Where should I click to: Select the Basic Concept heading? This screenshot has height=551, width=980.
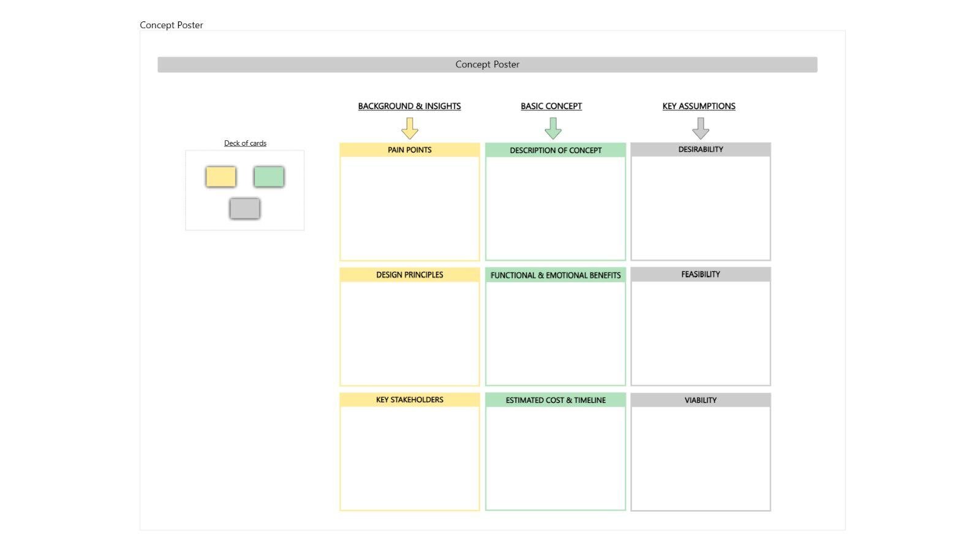point(551,106)
